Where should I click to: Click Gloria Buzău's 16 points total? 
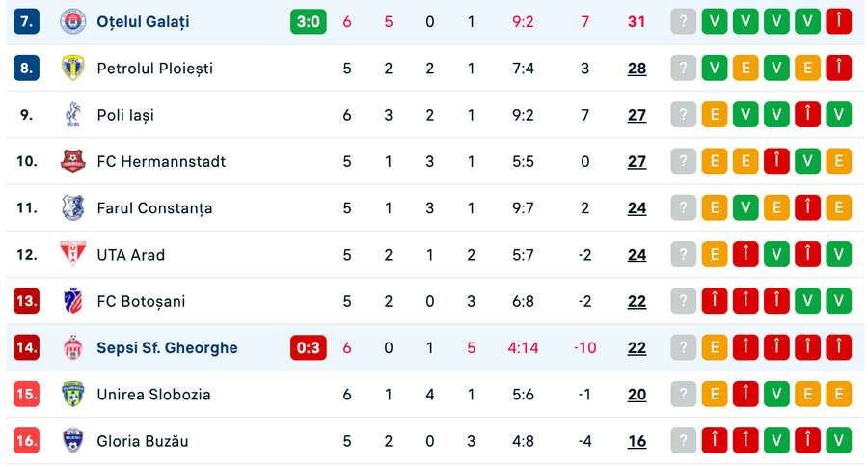637,441
